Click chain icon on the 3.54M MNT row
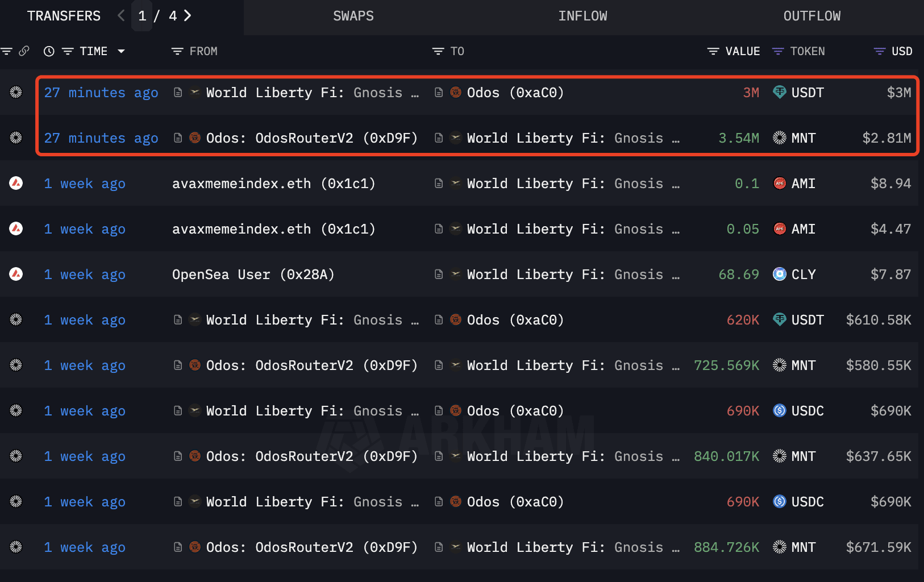This screenshot has height=582, width=924. pos(16,138)
